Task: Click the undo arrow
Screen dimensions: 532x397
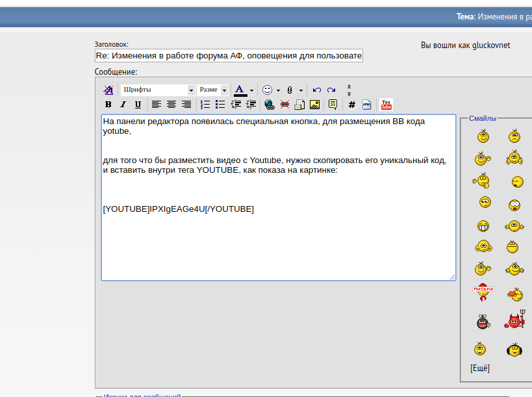Action: [x=317, y=90]
